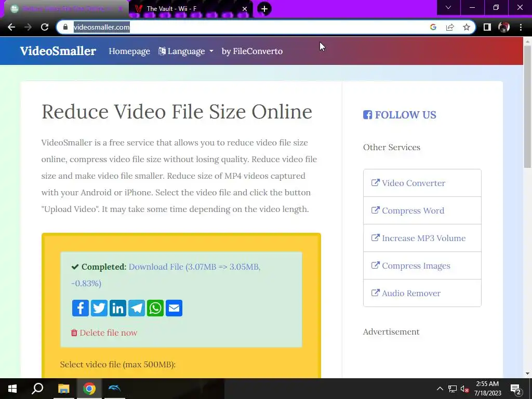
Task: Click the taskbar clock and date
Action: (487, 389)
